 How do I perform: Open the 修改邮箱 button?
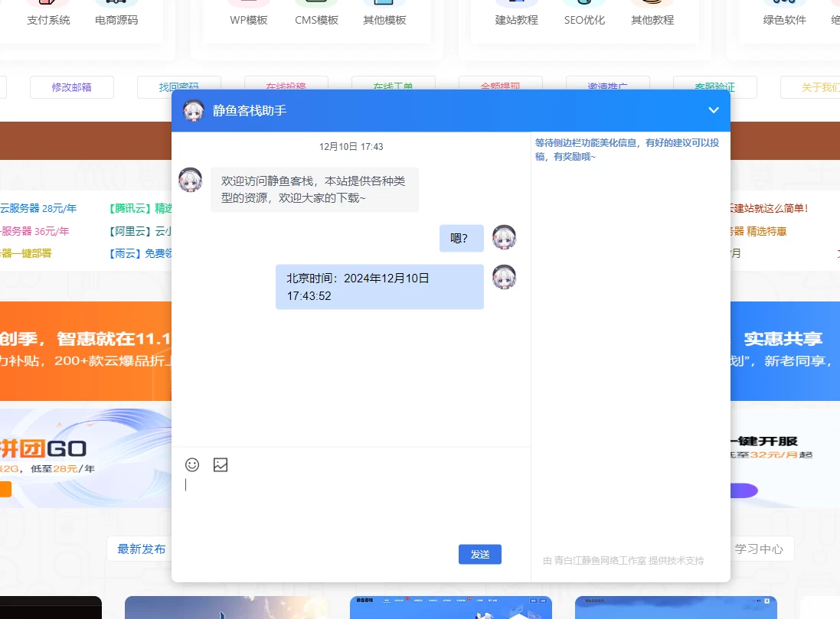click(x=71, y=87)
